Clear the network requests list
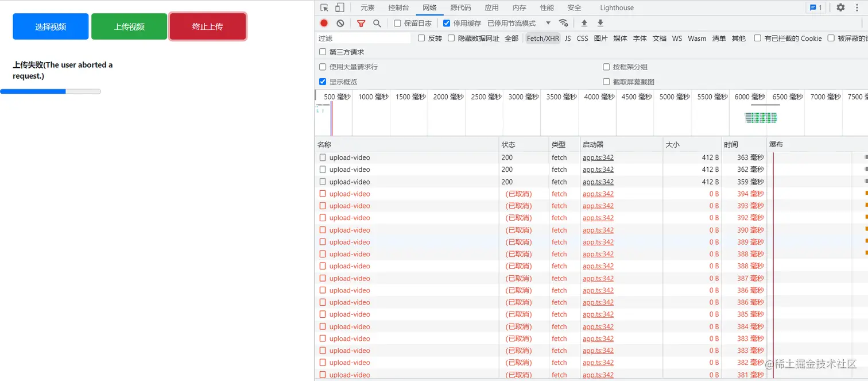 pos(340,23)
